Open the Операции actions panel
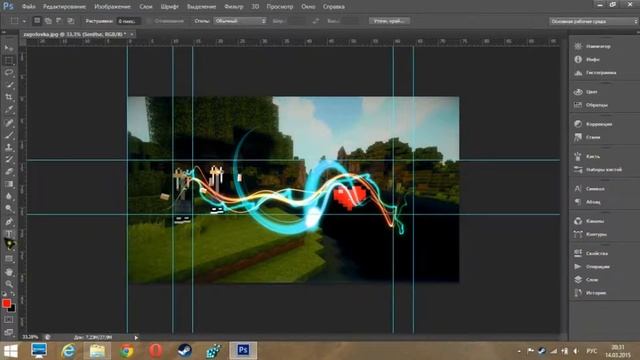The image size is (640, 360). (592, 267)
